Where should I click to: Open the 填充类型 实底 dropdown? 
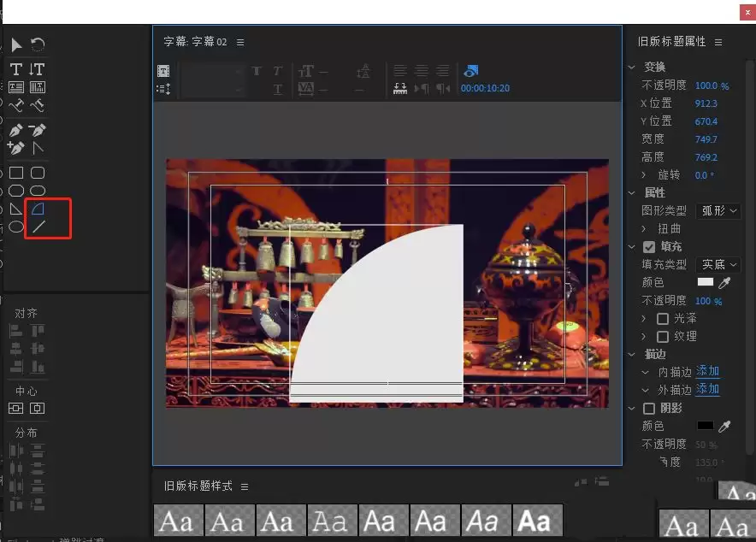click(x=718, y=264)
